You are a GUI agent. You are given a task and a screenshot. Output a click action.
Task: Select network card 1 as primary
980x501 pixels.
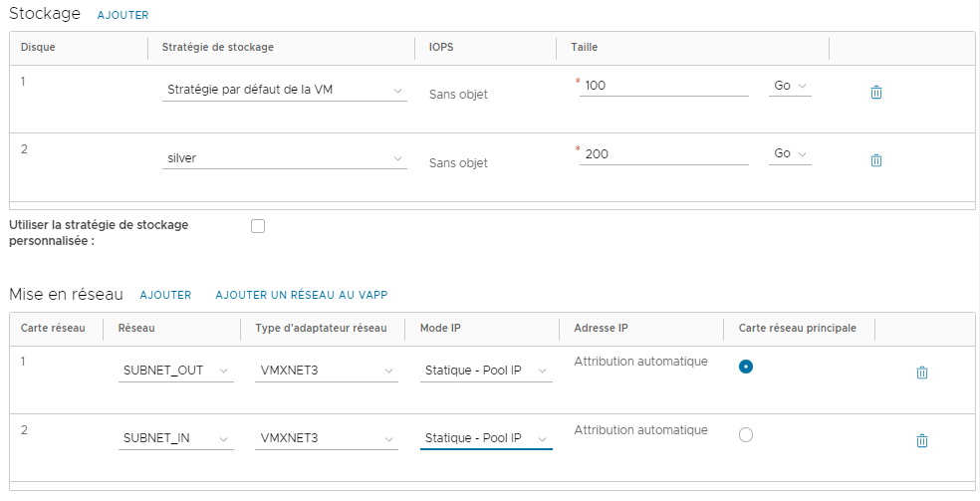point(746,367)
